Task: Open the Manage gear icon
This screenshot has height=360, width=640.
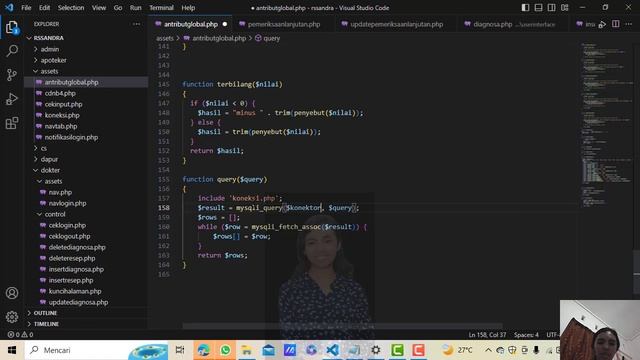Action: 12,316
